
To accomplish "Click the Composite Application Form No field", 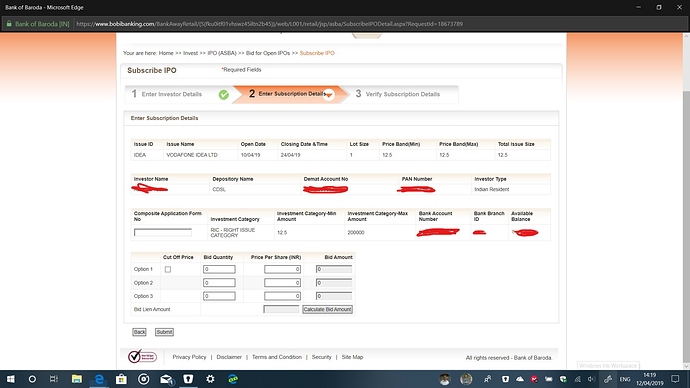I will click(x=163, y=232).
